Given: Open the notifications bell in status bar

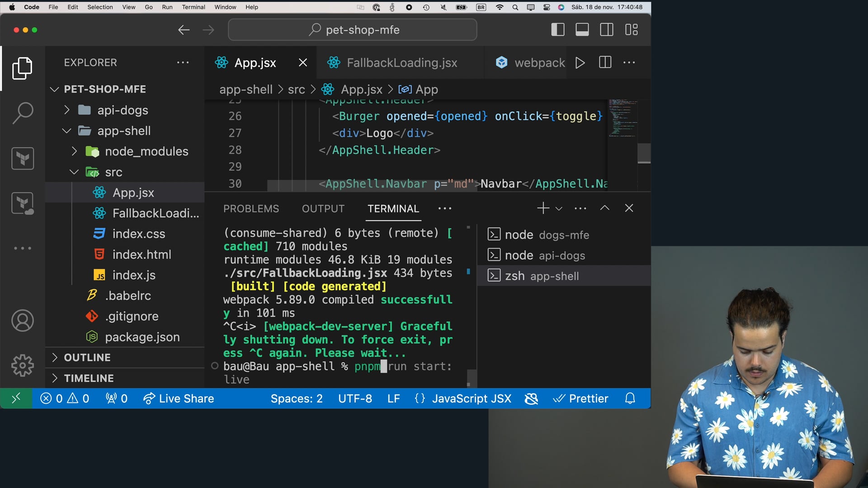Looking at the screenshot, I should pyautogui.click(x=630, y=399).
